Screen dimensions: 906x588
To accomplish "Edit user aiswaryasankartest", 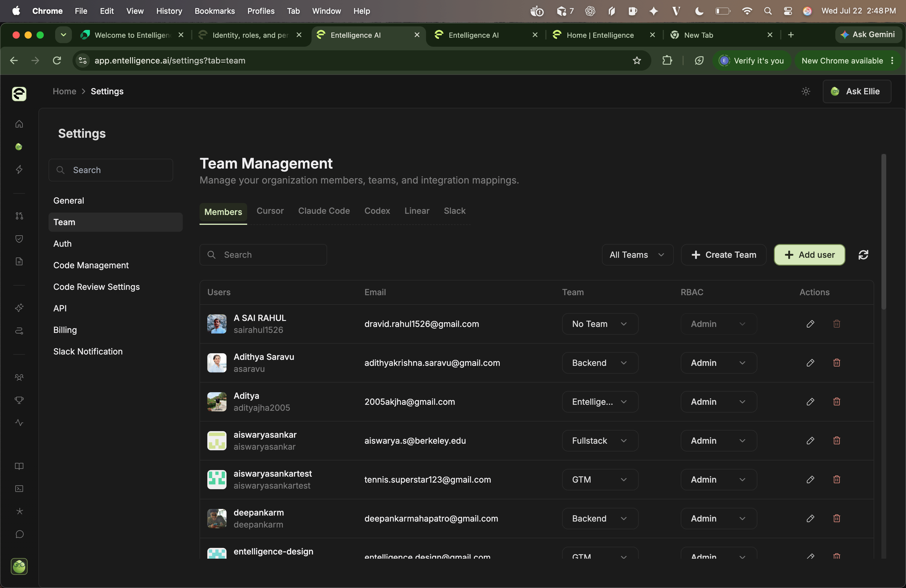I will point(810,480).
